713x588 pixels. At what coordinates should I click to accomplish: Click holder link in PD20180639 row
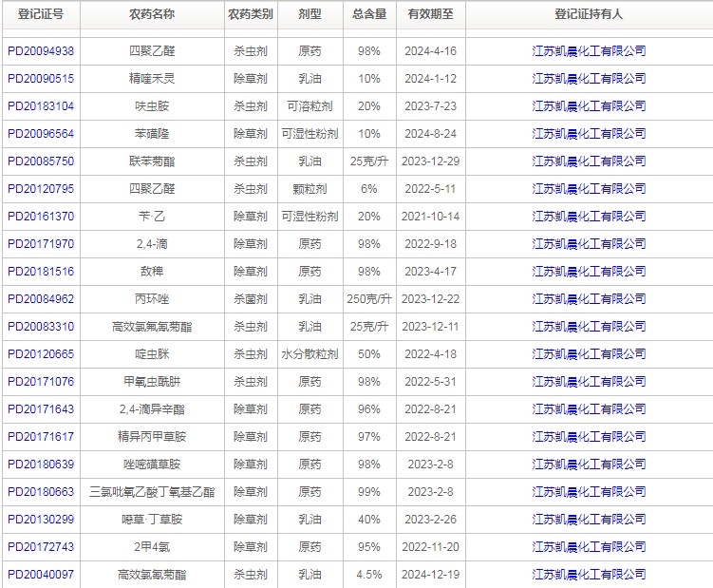tap(589, 465)
